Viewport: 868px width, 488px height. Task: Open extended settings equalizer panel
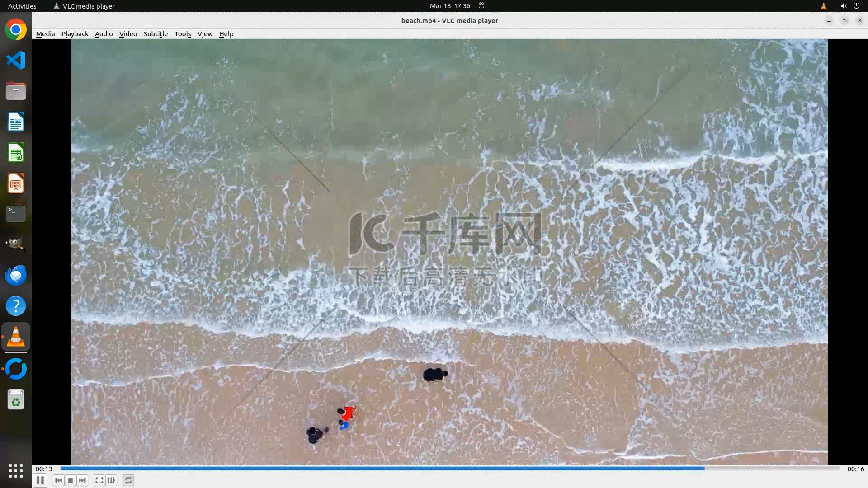click(x=111, y=480)
